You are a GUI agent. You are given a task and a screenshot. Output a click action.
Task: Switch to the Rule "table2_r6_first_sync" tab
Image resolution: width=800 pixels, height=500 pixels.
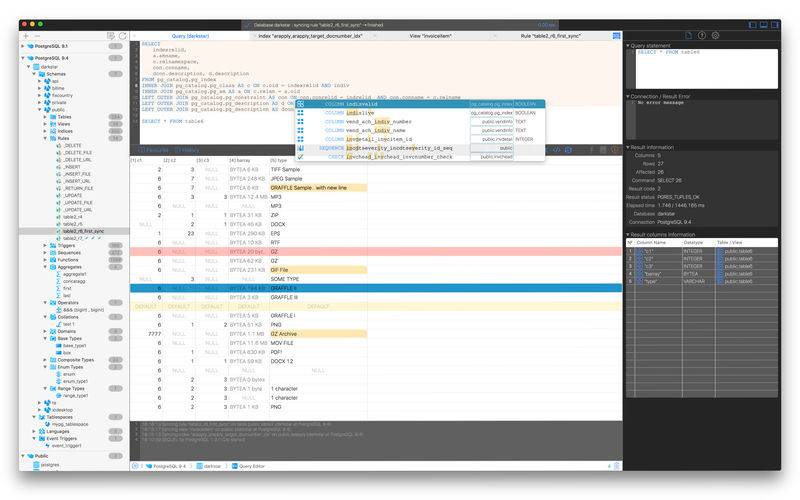(x=551, y=36)
